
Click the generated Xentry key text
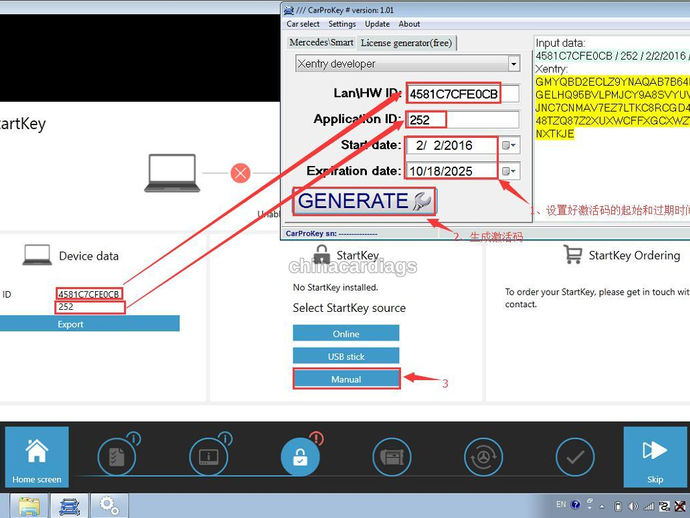tap(612, 107)
